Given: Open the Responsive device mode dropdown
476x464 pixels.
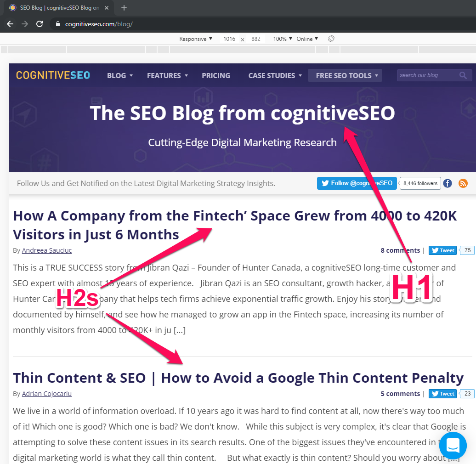Looking at the screenshot, I should 195,39.
